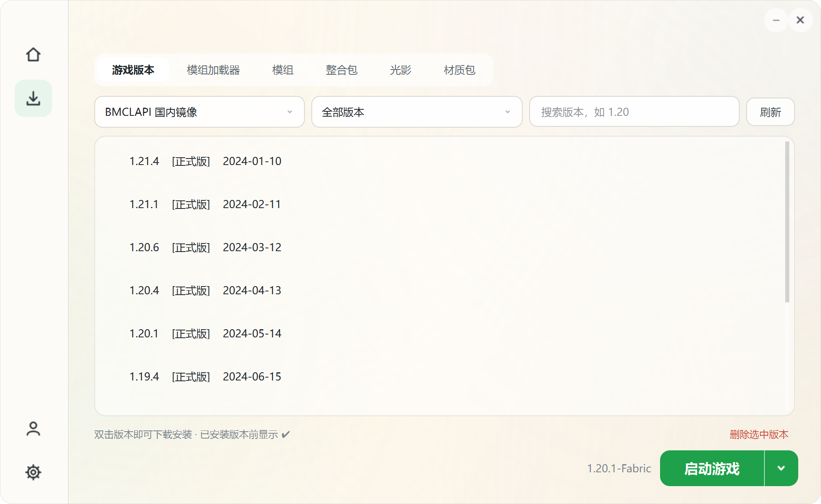The width and height of the screenshot is (821, 504).
Task: Expand the arrow beside 启动游戏
Action: (x=781, y=468)
